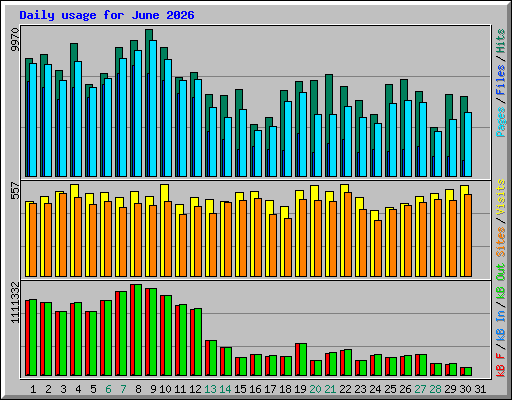Select day label 29 on the axis
The width and height of the screenshot is (512, 400).
450,389
